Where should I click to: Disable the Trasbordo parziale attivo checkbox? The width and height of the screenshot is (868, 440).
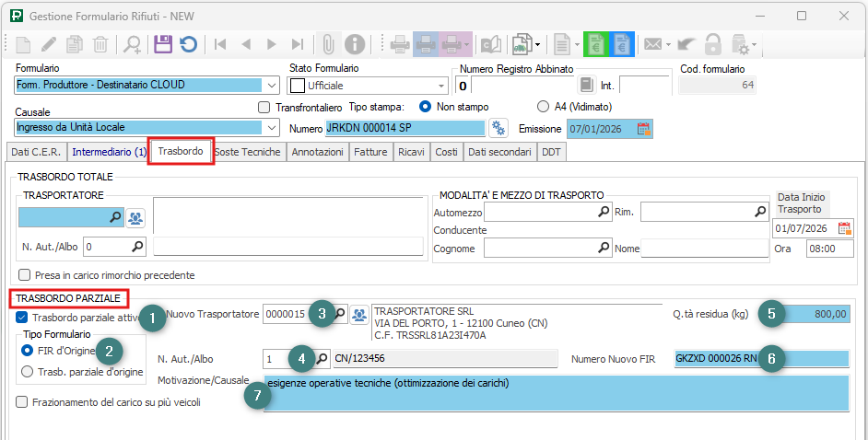point(21,318)
